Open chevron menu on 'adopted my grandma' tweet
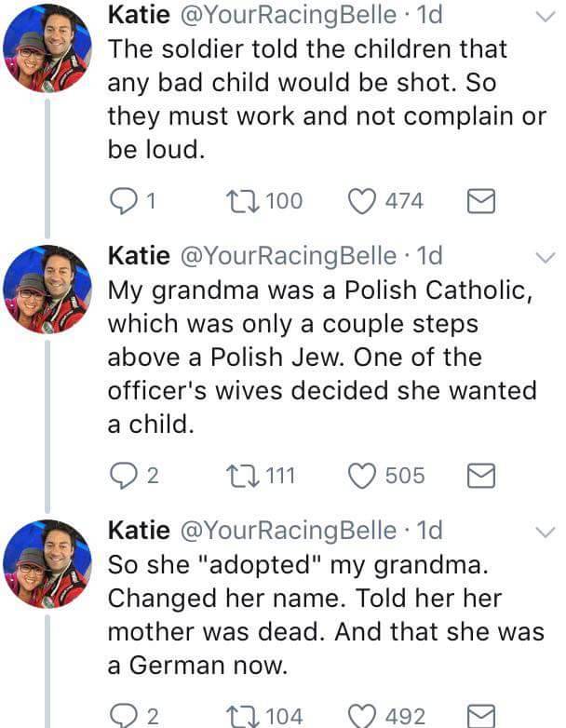 pyautogui.click(x=542, y=532)
